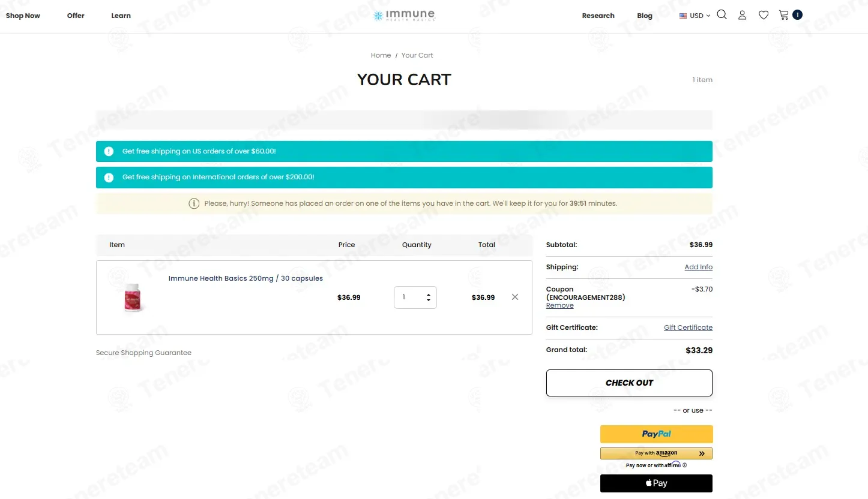Click the Total column header

(487, 245)
